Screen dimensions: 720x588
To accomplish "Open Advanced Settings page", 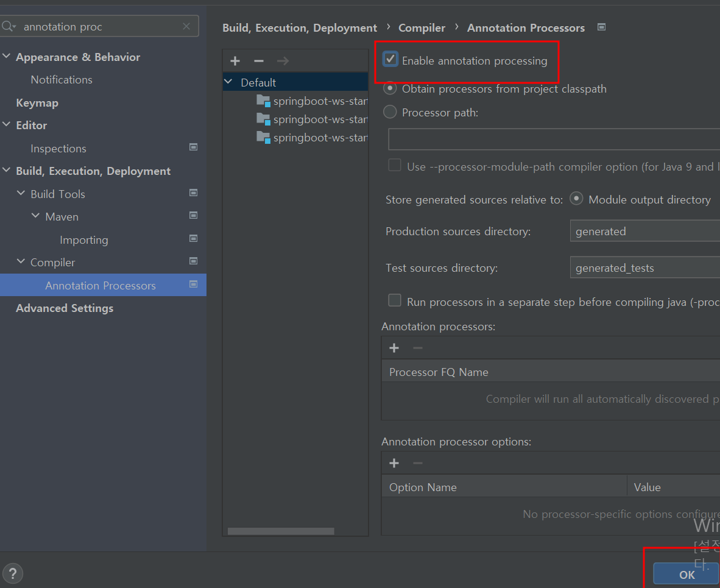I will (65, 308).
